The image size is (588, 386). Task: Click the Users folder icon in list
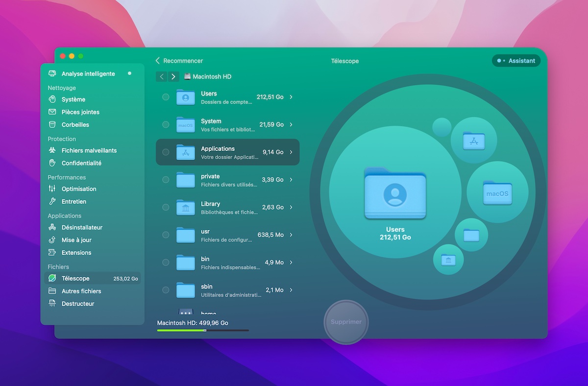click(x=186, y=97)
